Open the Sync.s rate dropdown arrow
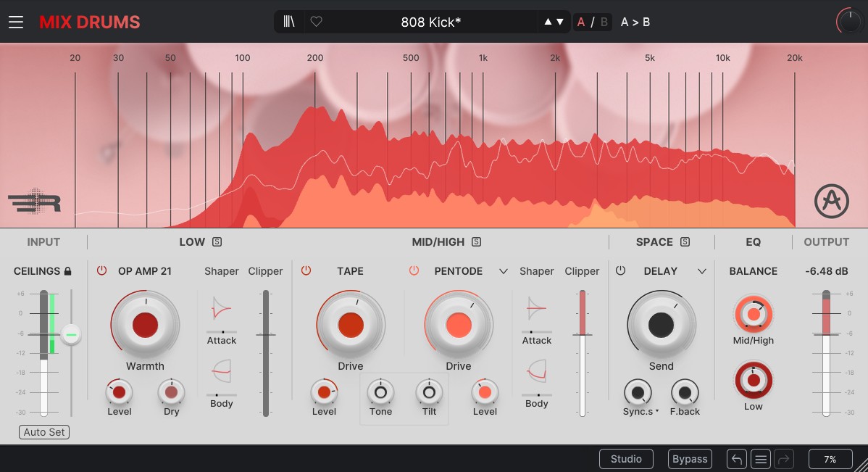The image size is (868, 472). pos(657,412)
